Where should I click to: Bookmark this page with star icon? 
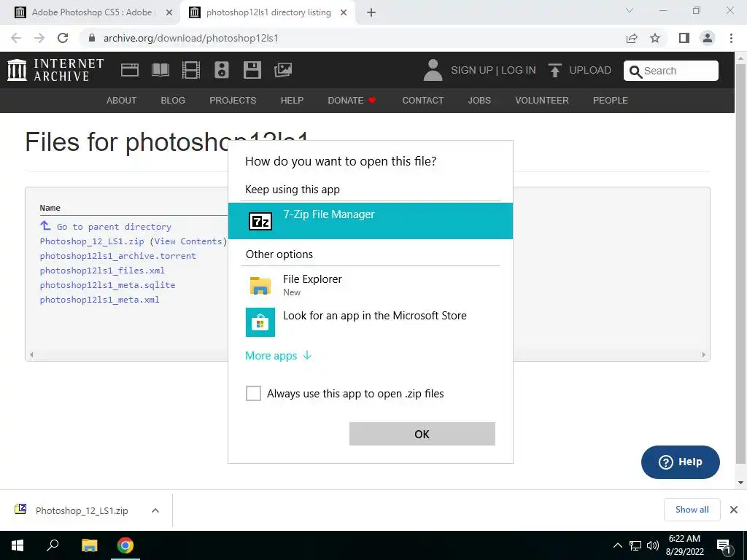655,38
